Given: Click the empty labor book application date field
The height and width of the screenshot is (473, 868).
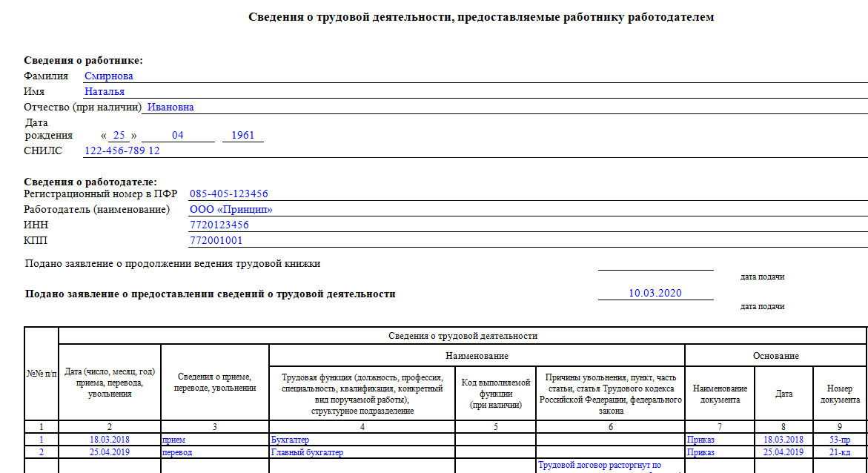Looking at the screenshot, I should pos(655,264).
